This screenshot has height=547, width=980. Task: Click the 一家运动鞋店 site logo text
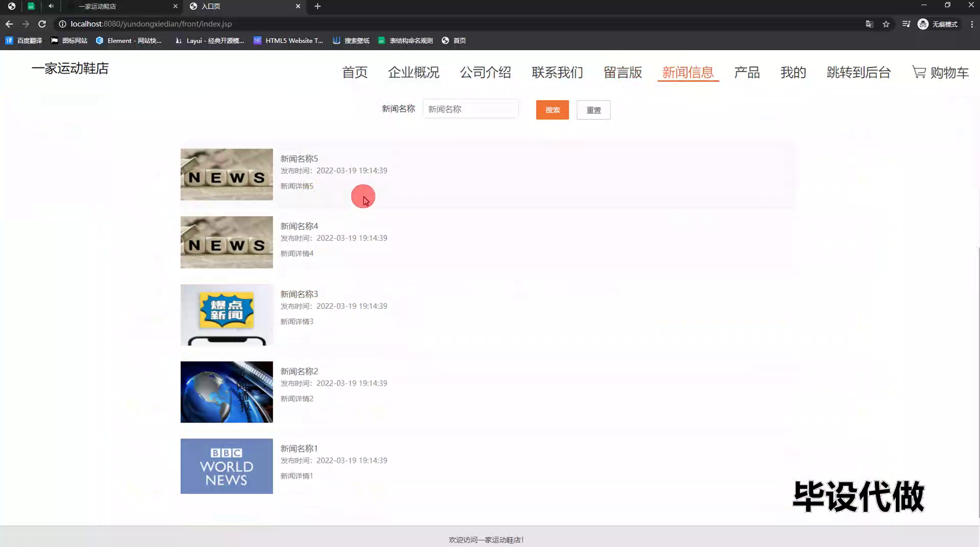pos(70,68)
